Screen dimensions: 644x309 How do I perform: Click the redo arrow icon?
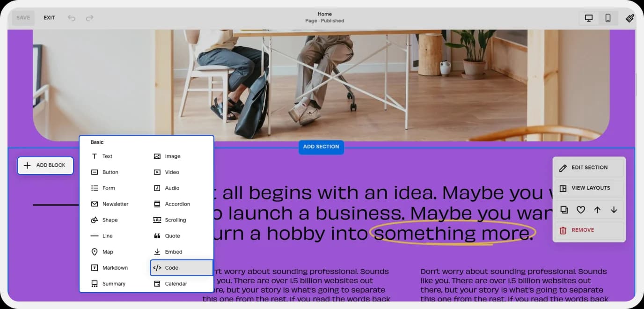tap(89, 18)
